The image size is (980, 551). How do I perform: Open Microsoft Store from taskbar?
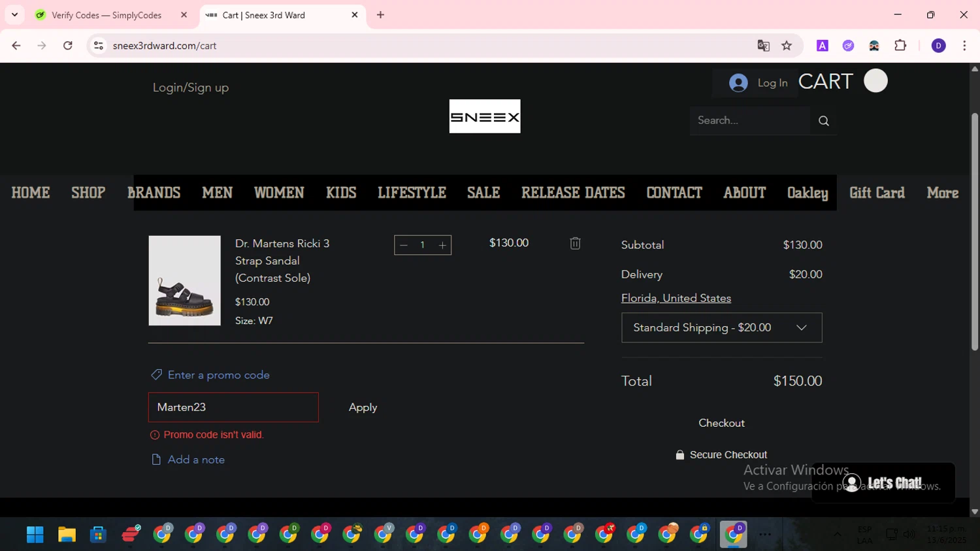point(98,535)
